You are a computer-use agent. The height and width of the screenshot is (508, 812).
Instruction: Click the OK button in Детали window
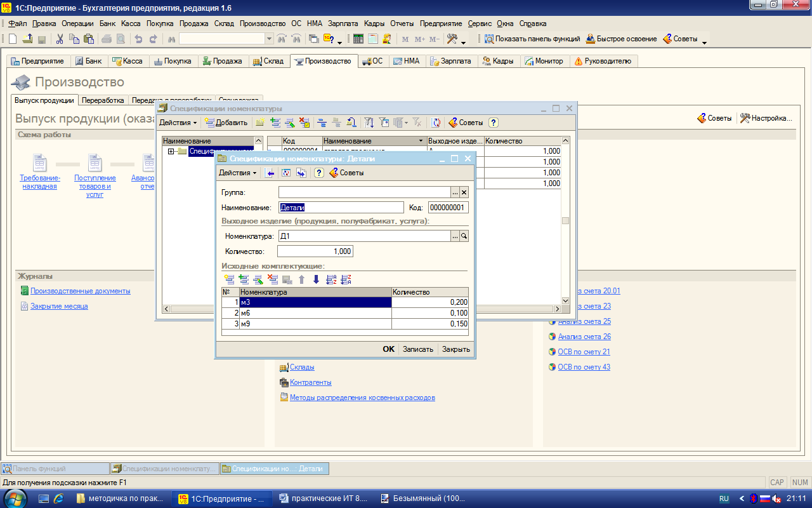(388, 349)
